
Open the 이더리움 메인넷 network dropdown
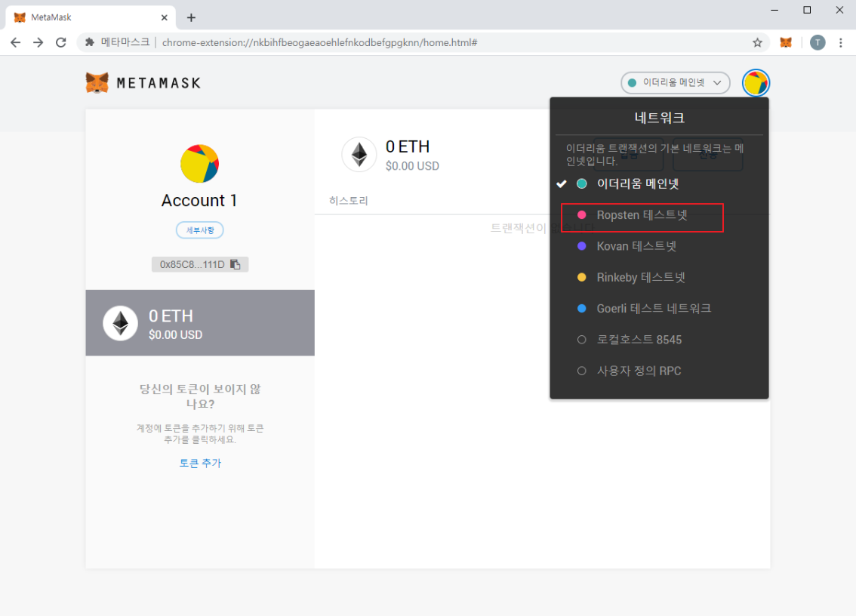pyautogui.click(x=676, y=82)
